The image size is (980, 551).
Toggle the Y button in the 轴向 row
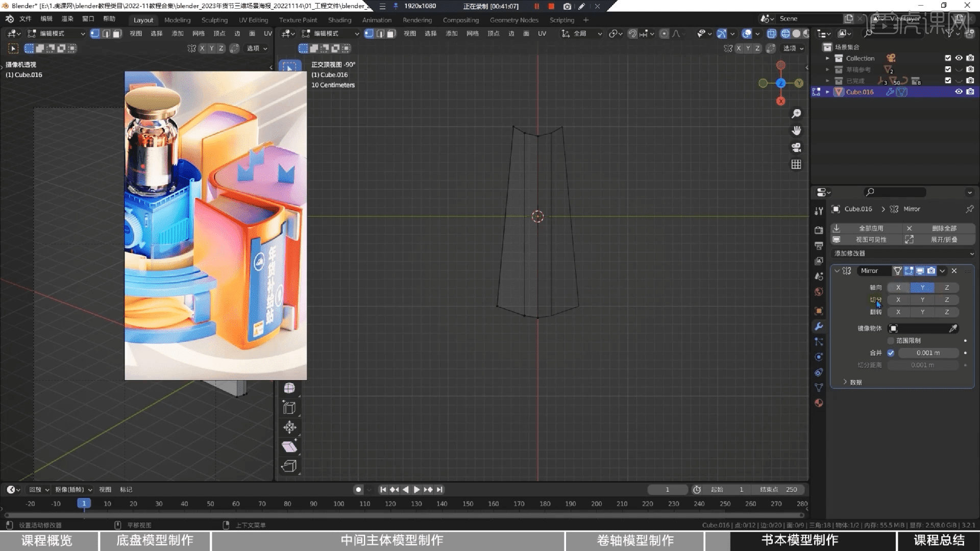coord(922,288)
